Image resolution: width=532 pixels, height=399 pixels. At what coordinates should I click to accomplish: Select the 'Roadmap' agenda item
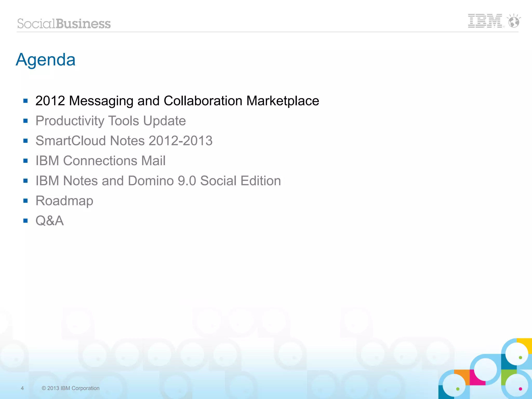[64, 201]
